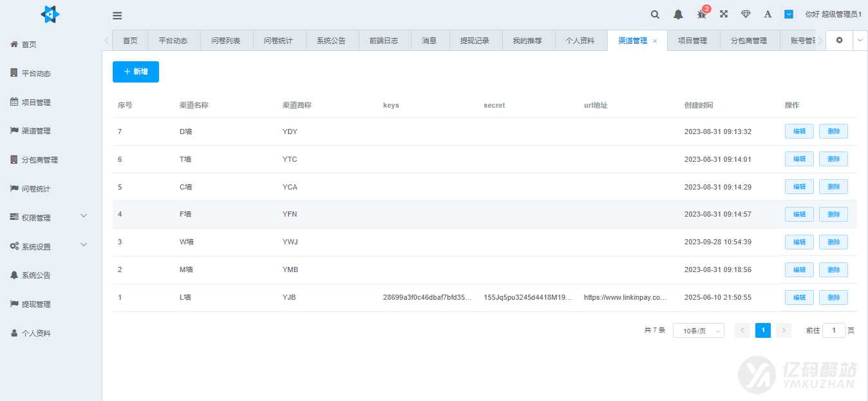Click the YFN channel abbreviation cell
The height and width of the screenshot is (401, 868).
click(x=290, y=215)
